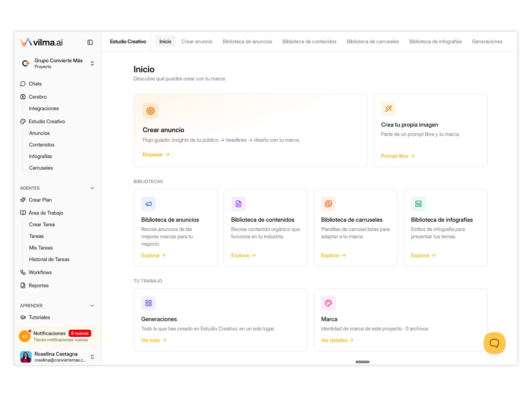
Task: Open Infografías in the sidebar
Action: click(x=41, y=156)
